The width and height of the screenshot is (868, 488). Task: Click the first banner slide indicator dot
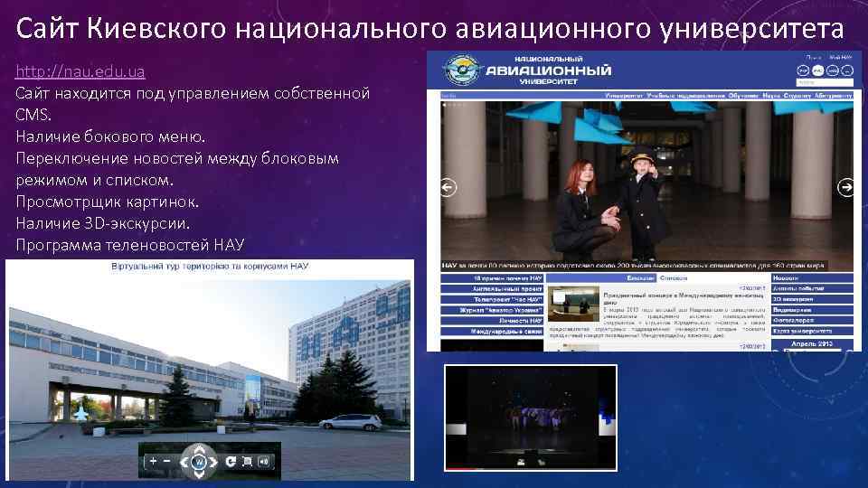(444, 104)
